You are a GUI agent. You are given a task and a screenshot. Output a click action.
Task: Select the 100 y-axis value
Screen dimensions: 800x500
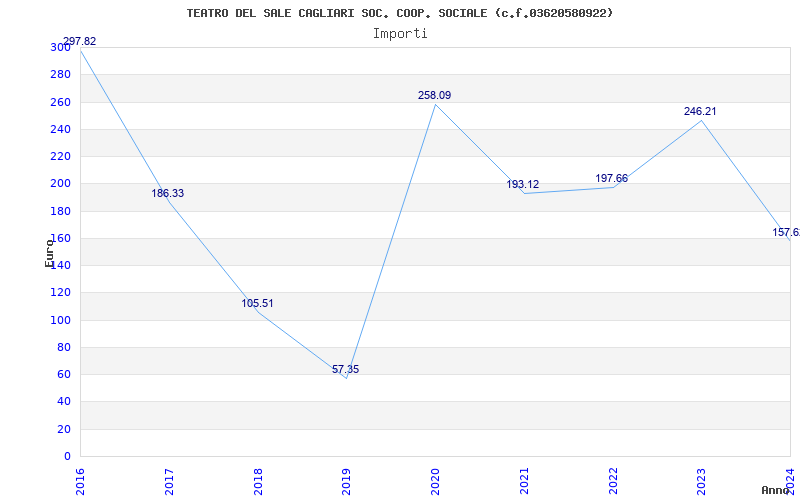[60, 320]
